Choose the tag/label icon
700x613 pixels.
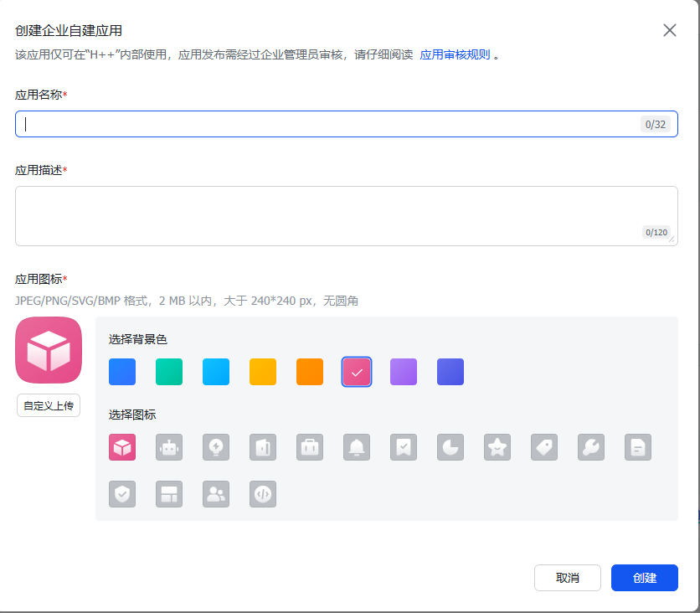[544, 447]
